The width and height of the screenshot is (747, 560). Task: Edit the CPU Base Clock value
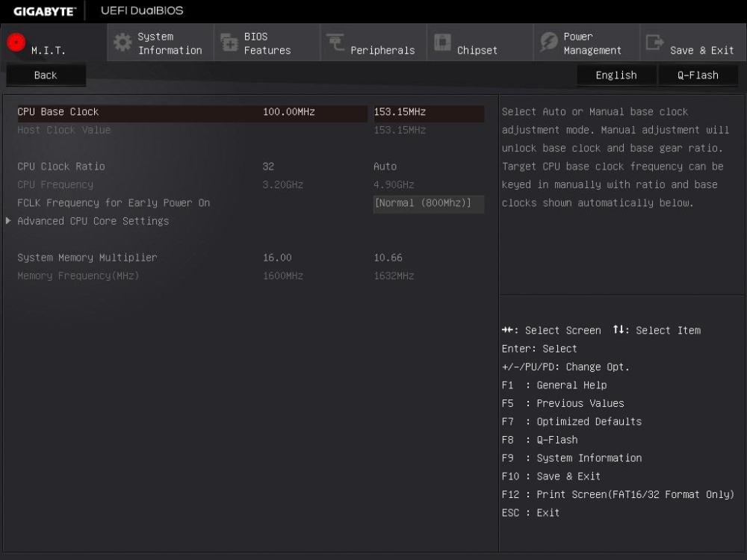pyautogui.click(x=428, y=111)
